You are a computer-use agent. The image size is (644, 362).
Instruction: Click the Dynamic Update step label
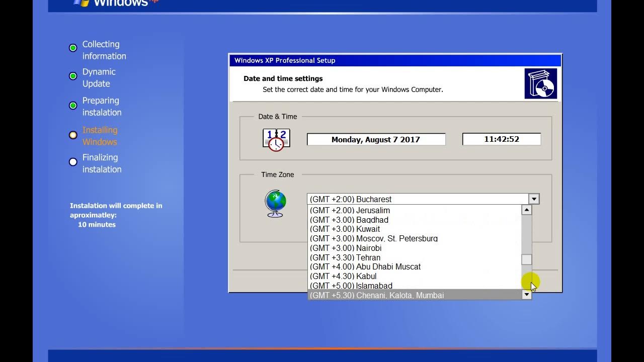(x=99, y=78)
